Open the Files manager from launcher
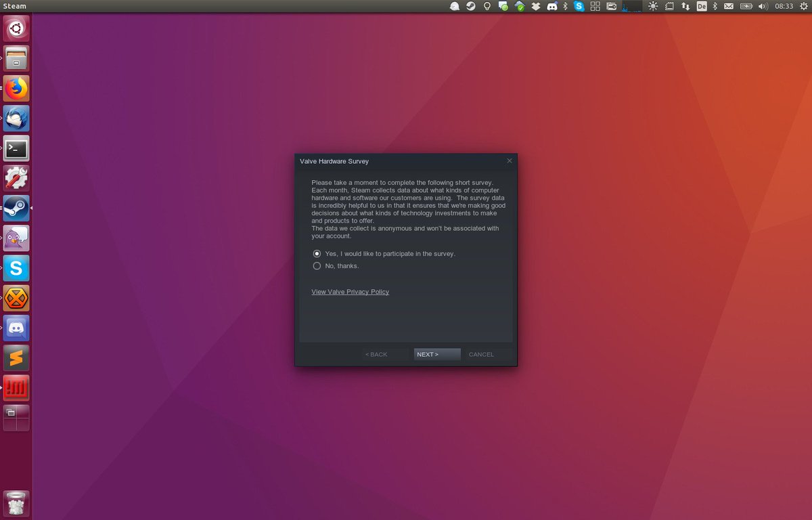The image size is (812, 520). point(16,58)
